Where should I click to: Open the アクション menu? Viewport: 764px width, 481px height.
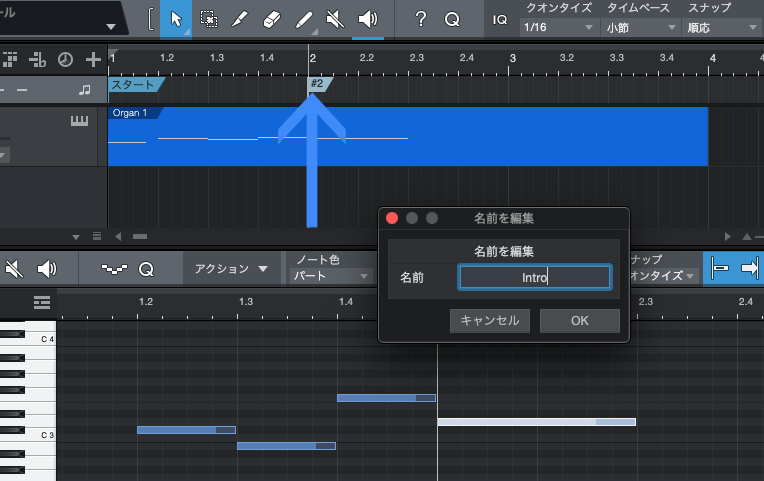coord(231,269)
